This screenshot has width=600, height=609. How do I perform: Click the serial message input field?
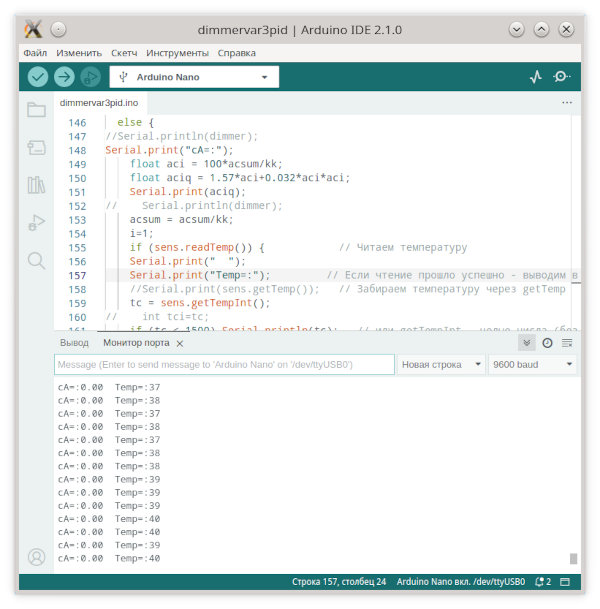click(x=224, y=365)
